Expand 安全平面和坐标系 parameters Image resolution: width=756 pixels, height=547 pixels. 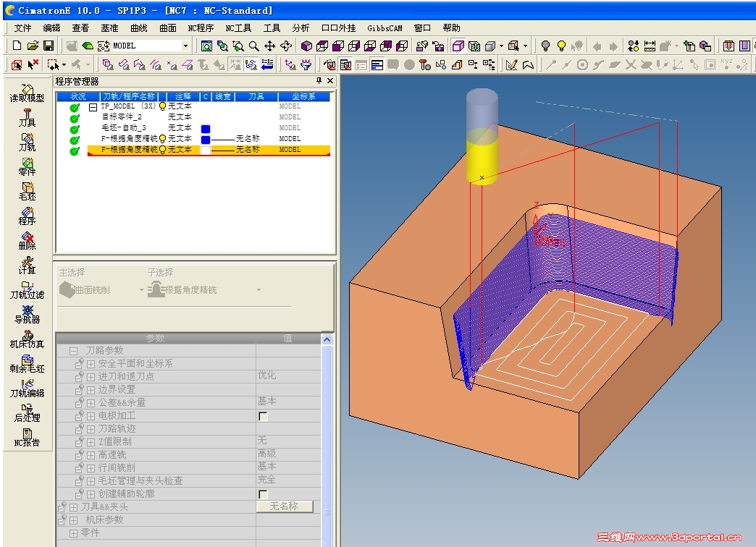coord(91,364)
